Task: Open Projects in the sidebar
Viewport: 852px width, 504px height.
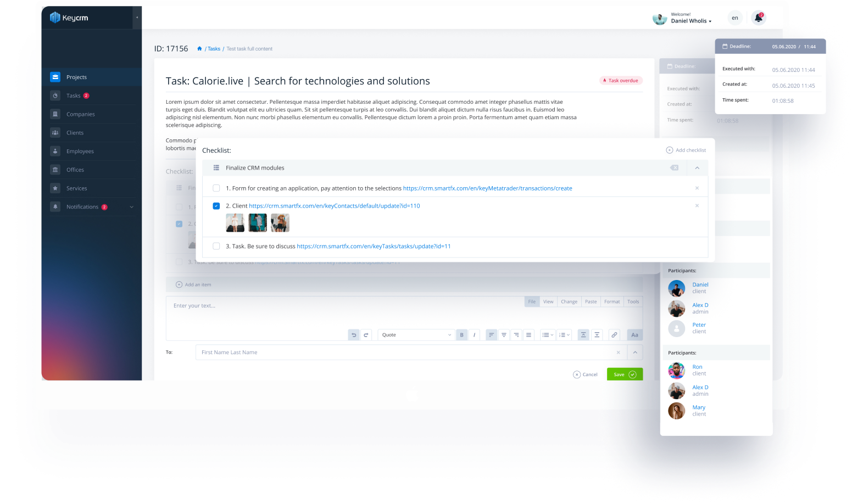Action: (x=92, y=77)
